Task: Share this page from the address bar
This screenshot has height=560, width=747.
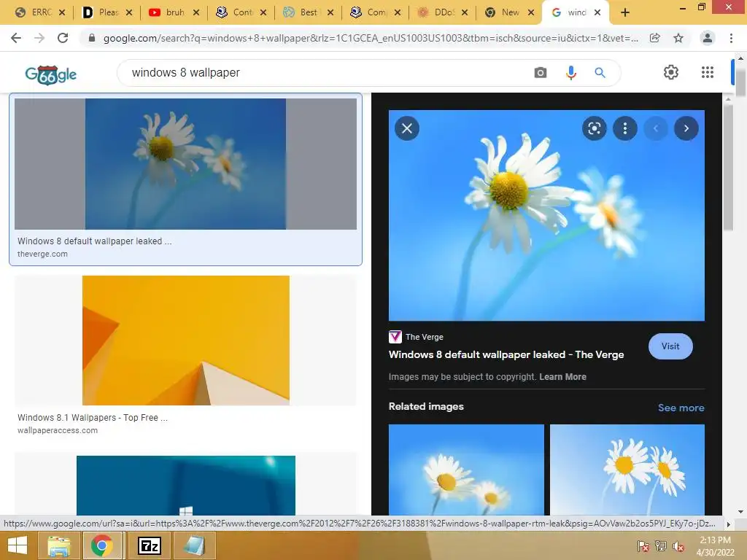Action: [x=655, y=38]
